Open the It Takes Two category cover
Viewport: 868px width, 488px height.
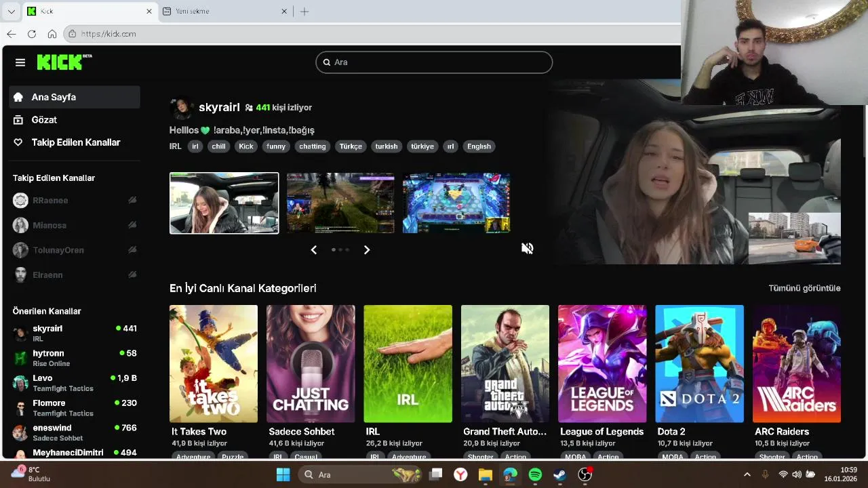(214, 364)
